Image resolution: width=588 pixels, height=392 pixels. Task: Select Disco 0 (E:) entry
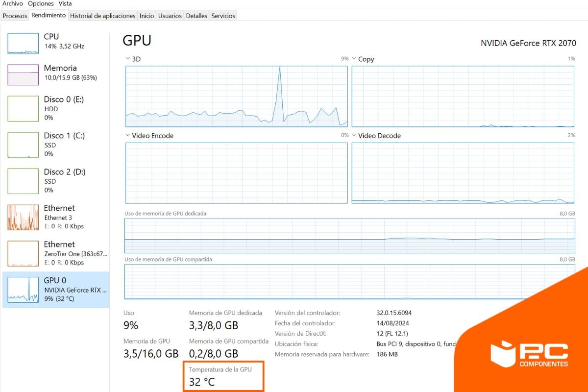[x=56, y=108]
